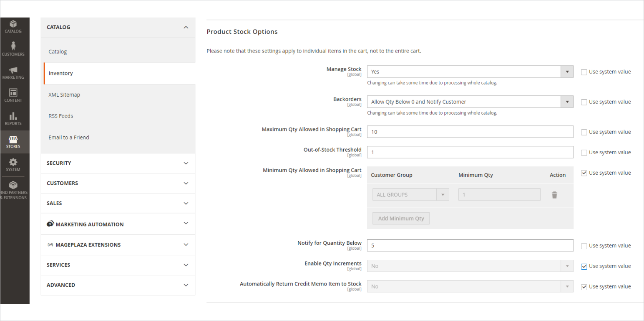This screenshot has height=321, width=644.
Task: Open Automatically Return Credit Memo Item dropdown
Action: pos(470,286)
